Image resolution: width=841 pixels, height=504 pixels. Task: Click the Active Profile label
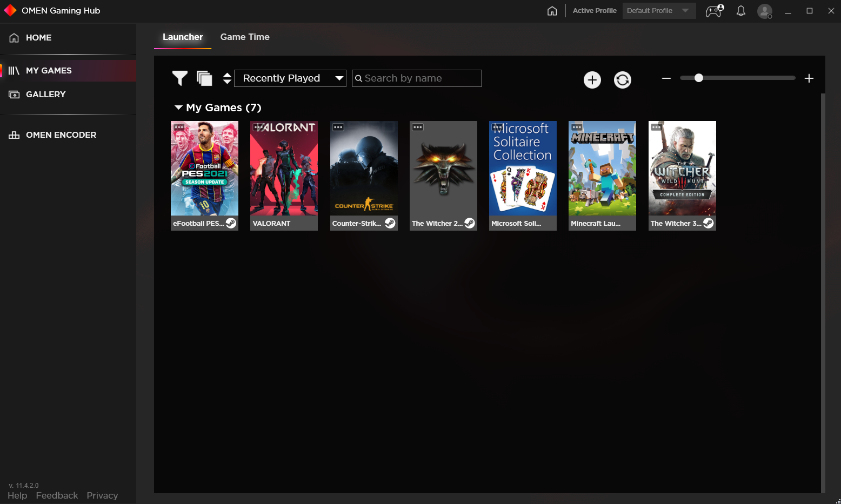click(595, 11)
